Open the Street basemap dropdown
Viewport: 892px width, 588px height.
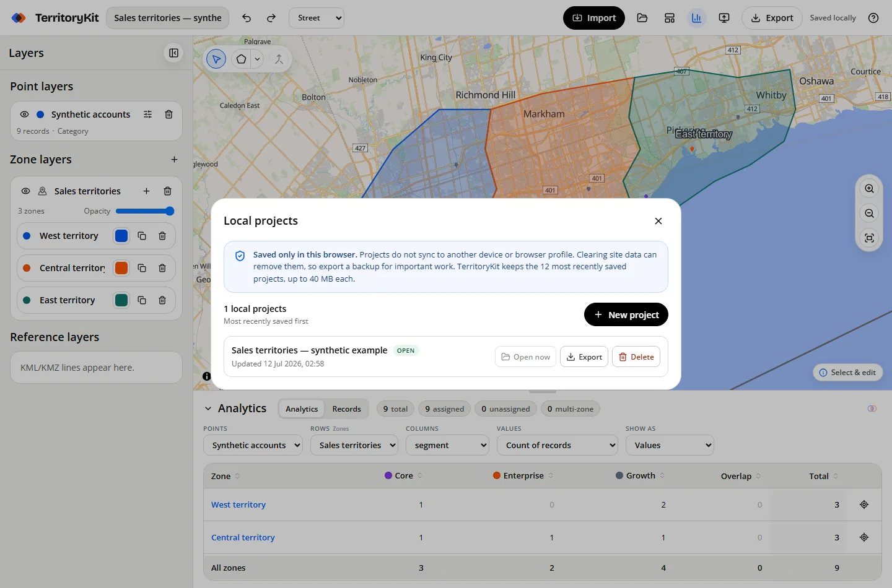coord(317,18)
